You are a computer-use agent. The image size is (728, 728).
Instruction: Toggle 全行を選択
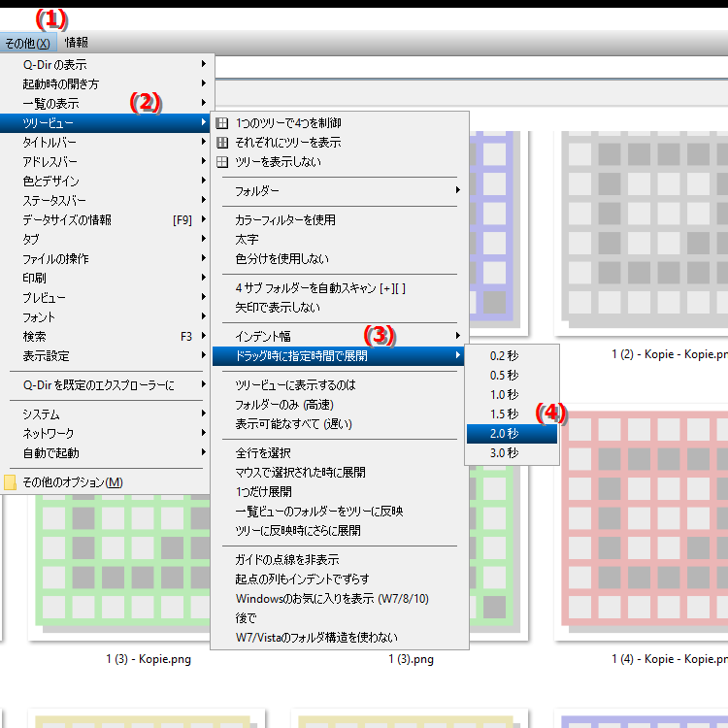pos(340,453)
